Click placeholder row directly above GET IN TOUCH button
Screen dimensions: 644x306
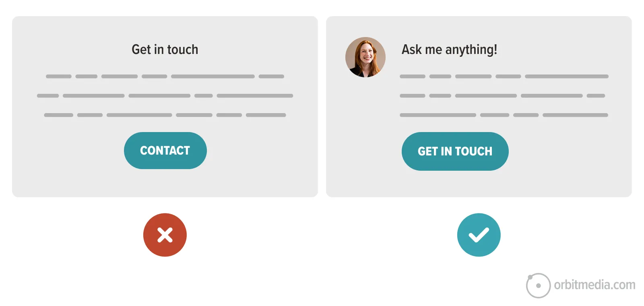(x=504, y=115)
